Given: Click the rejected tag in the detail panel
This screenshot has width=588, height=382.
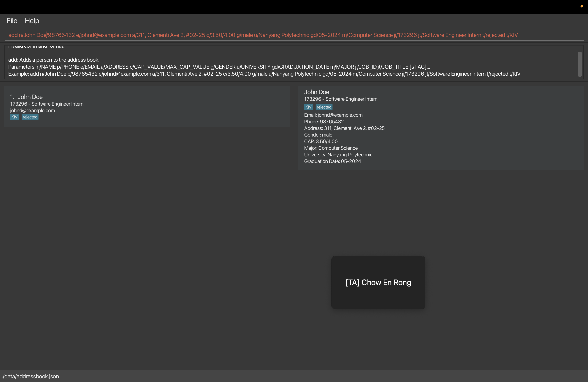Looking at the screenshot, I should [324, 107].
